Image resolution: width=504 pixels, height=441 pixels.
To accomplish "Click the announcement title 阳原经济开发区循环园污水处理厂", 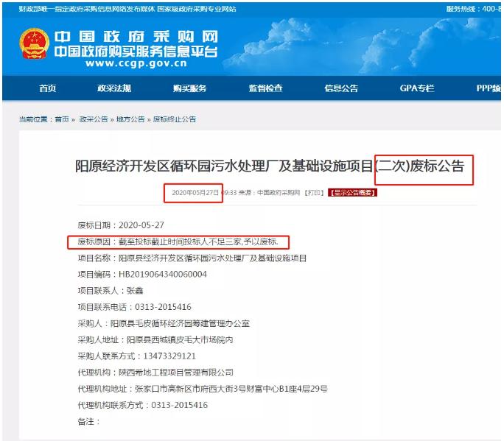I will click(x=270, y=166).
